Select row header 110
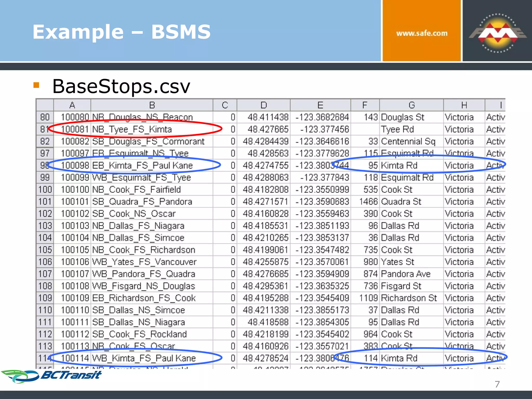532x399 pixels. (x=45, y=310)
